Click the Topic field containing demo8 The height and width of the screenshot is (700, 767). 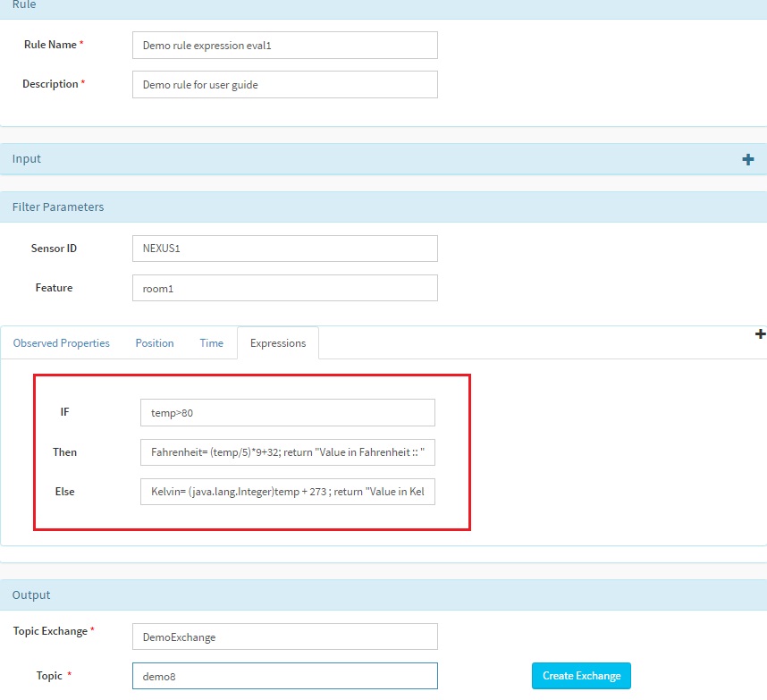(x=284, y=676)
